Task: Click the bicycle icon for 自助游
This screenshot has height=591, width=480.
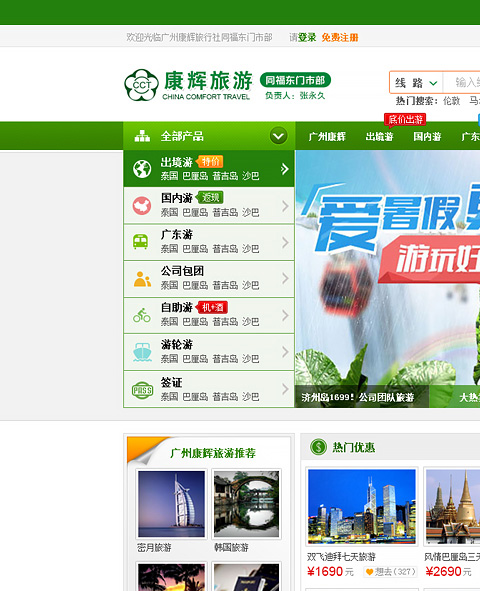Action: 142,315
